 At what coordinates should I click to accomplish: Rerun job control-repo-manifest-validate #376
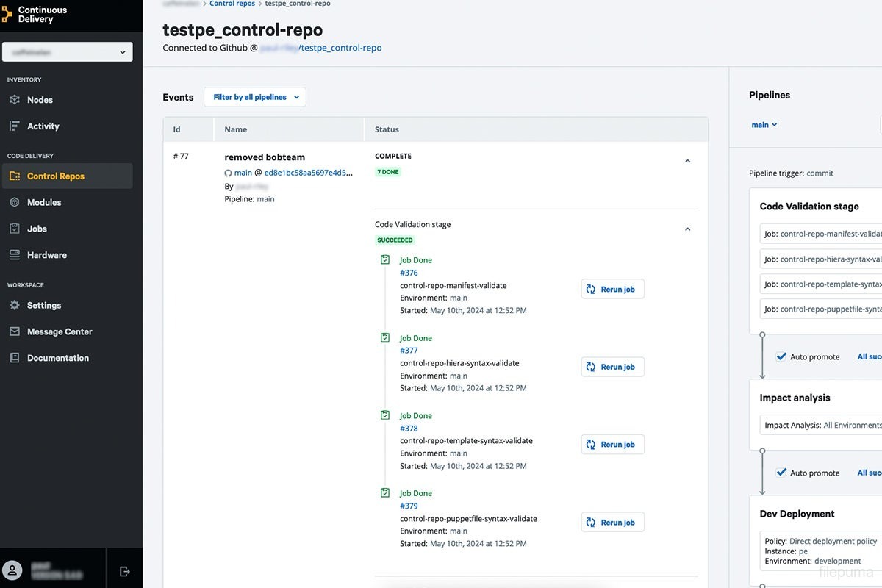tap(612, 290)
